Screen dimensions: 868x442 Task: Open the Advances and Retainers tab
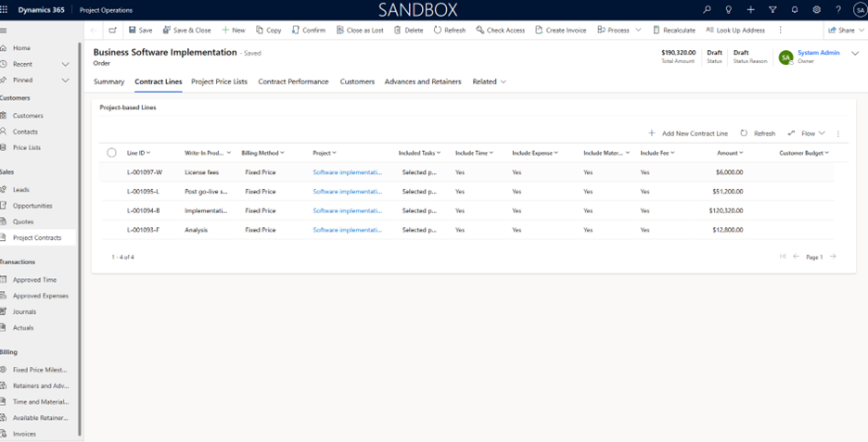point(422,82)
